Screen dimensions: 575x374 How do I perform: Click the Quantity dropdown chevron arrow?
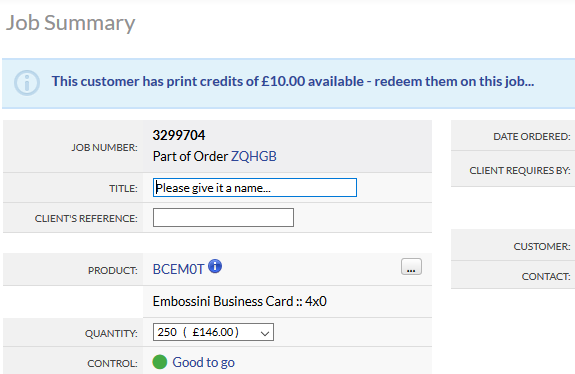click(x=265, y=333)
